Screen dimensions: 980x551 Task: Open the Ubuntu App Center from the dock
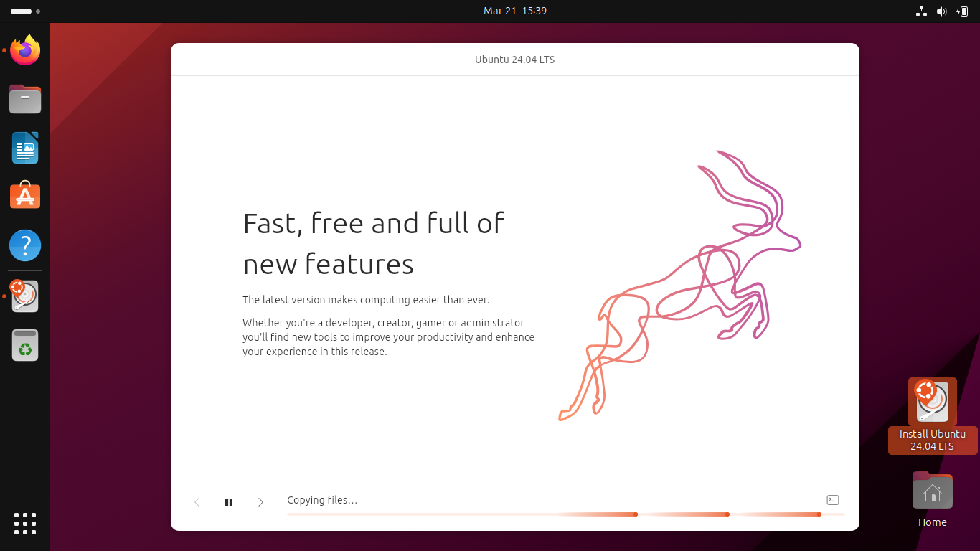24,195
